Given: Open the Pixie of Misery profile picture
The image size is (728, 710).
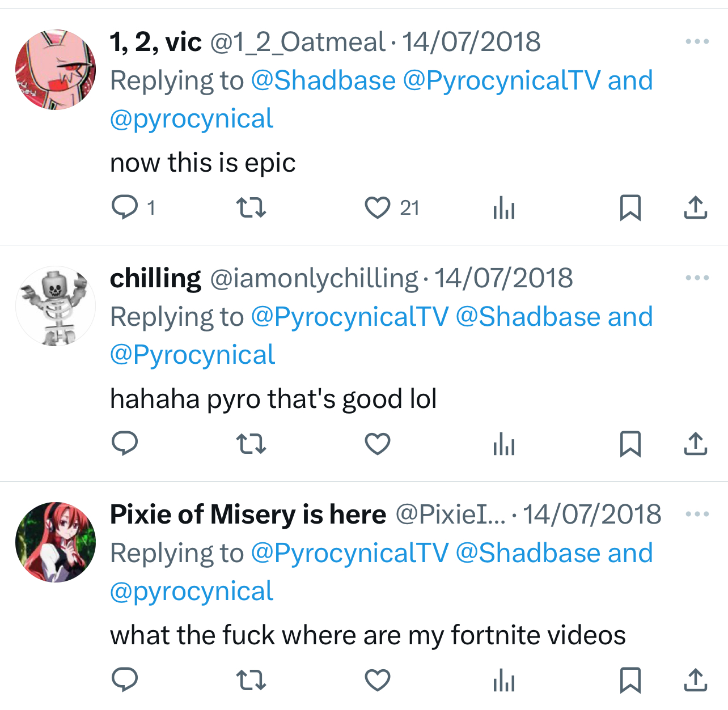Looking at the screenshot, I should pos(56,542).
